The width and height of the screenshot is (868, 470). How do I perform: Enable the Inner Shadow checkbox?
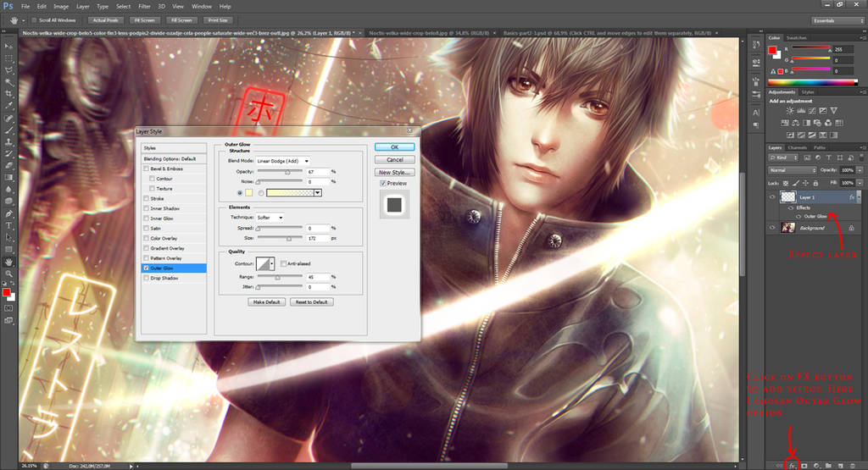point(146,208)
